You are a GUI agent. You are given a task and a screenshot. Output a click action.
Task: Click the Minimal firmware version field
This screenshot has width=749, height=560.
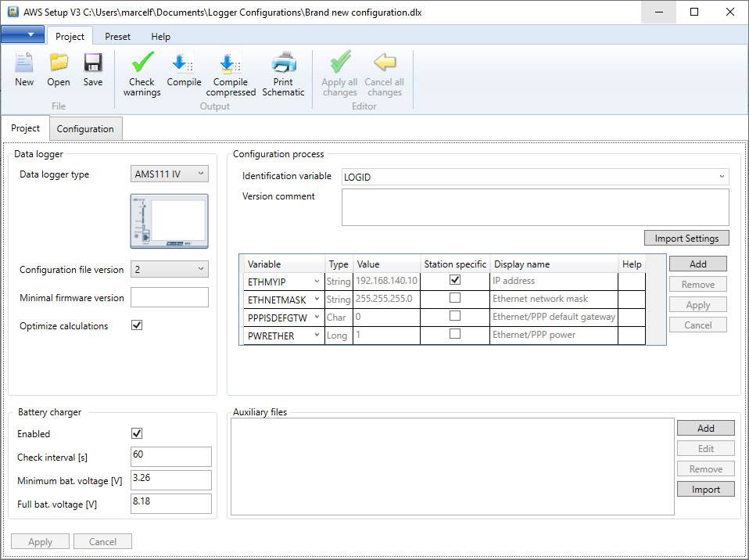click(x=170, y=297)
